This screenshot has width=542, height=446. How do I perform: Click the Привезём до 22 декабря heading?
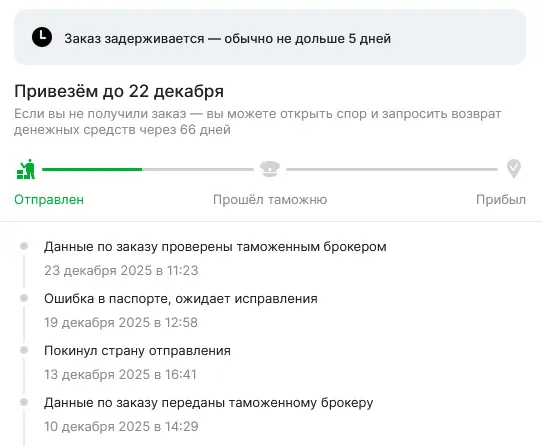(x=119, y=92)
